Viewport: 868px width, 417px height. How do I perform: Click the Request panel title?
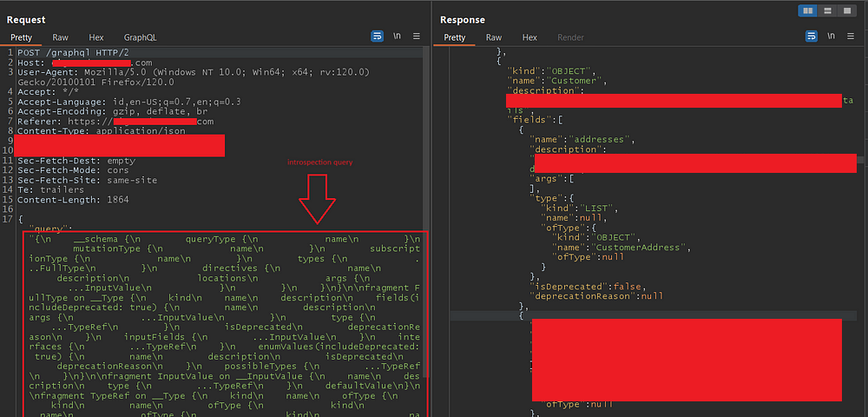pyautogui.click(x=26, y=20)
